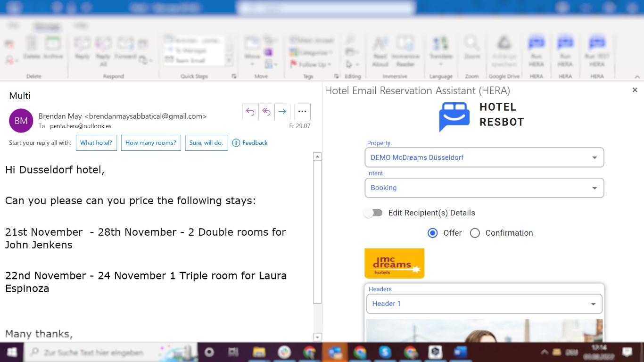Click the Run TEST HERA button
The height and width of the screenshot is (362, 644).
(x=597, y=51)
